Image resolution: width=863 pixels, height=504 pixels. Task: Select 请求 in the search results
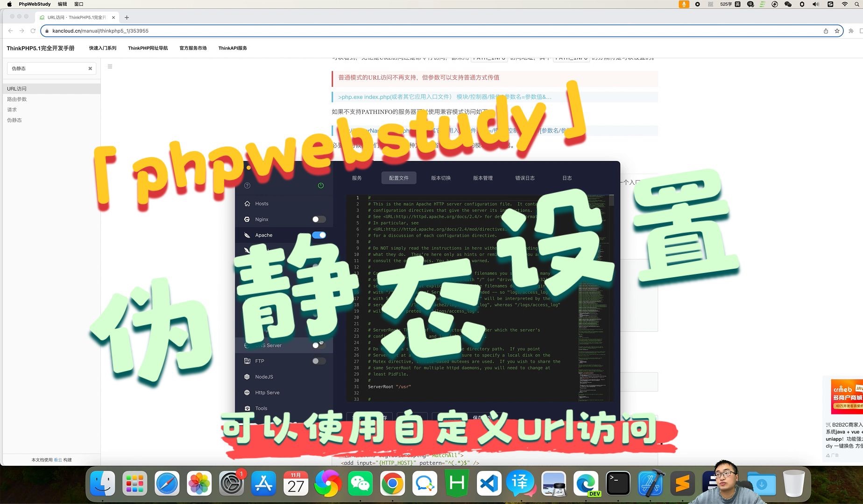(x=51, y=110)
